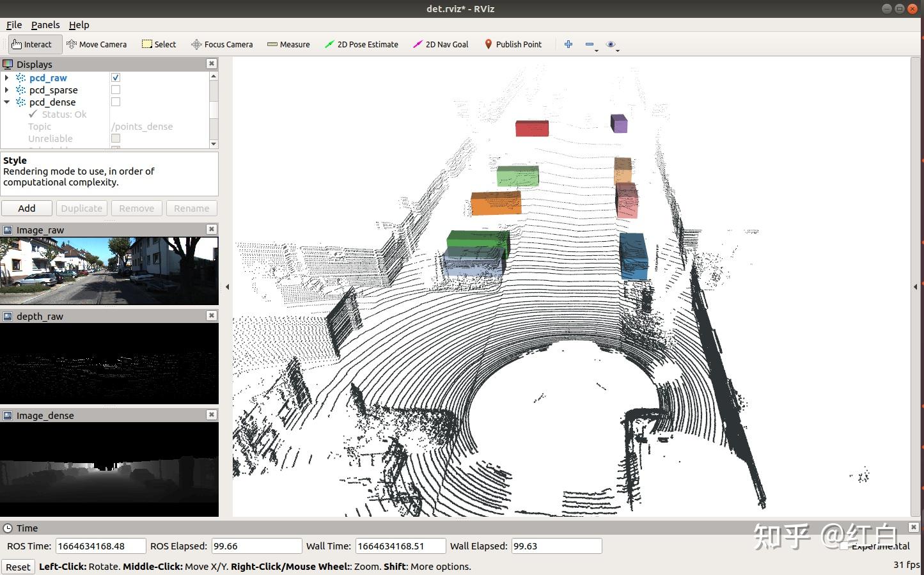
Task: Click the Displays panel vertical scrollbar
Action: 214,109
